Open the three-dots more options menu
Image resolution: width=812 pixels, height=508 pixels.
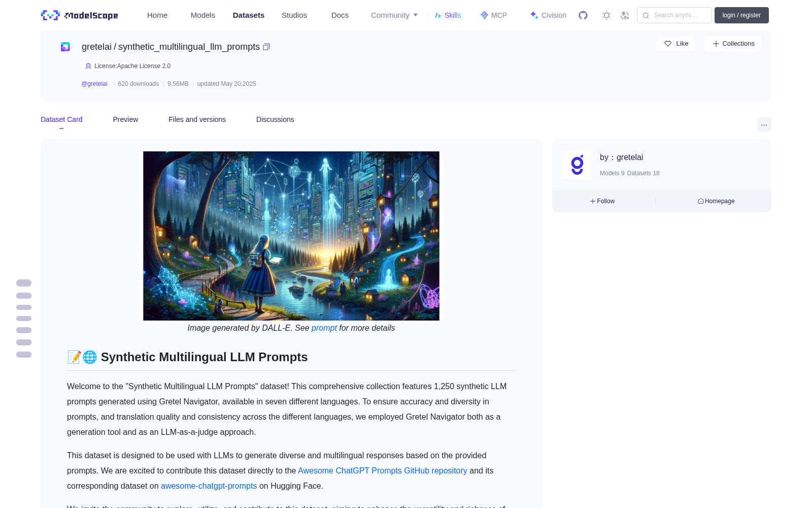tap(764, 124)
